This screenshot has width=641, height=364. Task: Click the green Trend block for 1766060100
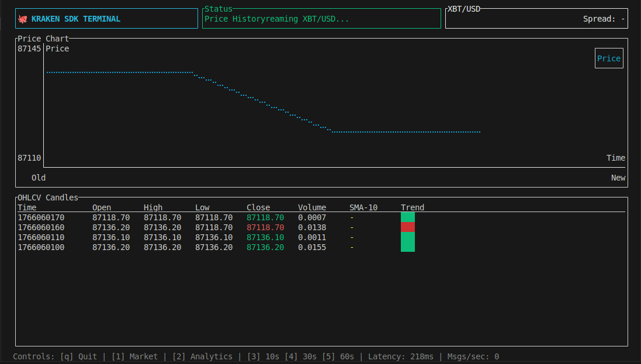(408, 247)
